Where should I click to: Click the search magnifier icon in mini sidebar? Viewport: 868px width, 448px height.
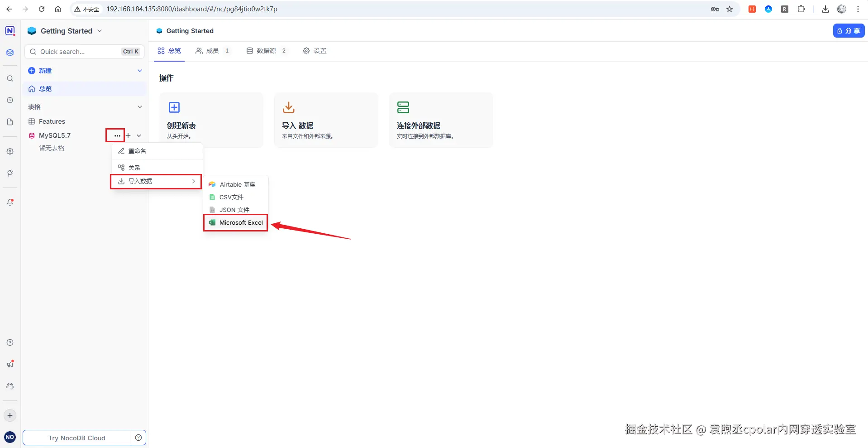click(10, 78)
